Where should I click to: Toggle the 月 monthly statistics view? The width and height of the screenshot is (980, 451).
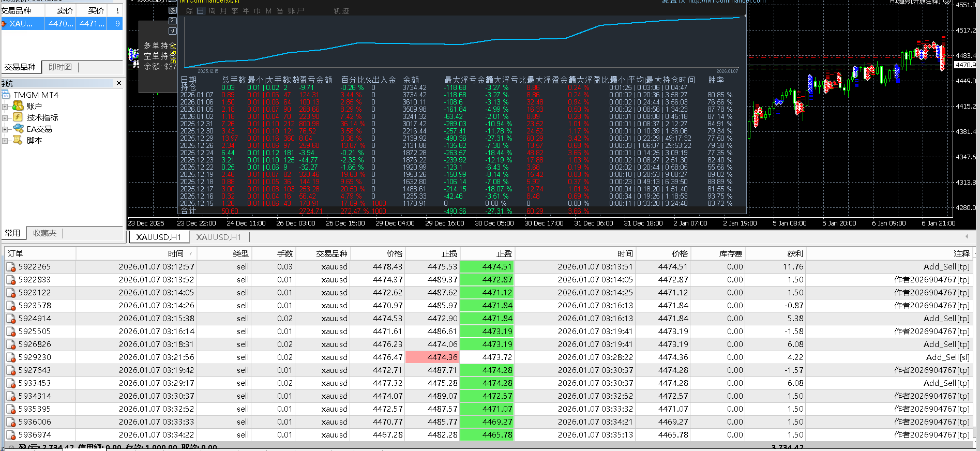click(223, 11)
